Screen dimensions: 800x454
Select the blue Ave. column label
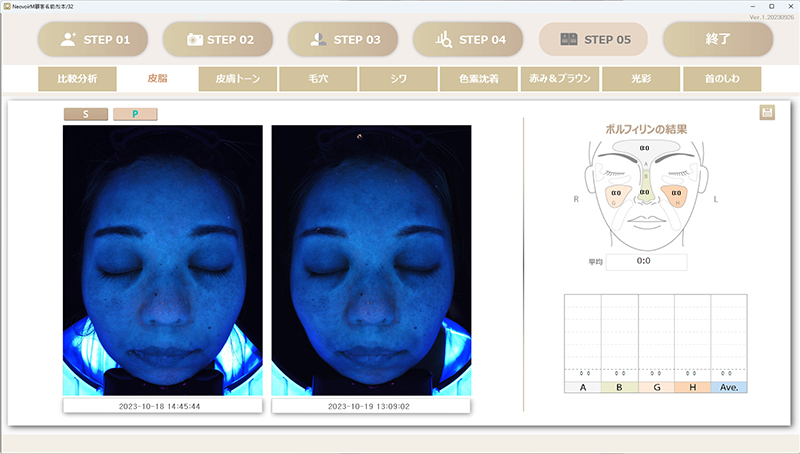click(728, 386)
